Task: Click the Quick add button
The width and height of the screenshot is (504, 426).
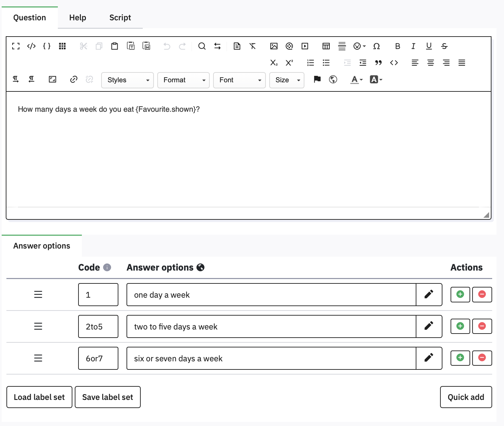Action: pyautogui.click(x=466, y=397)
